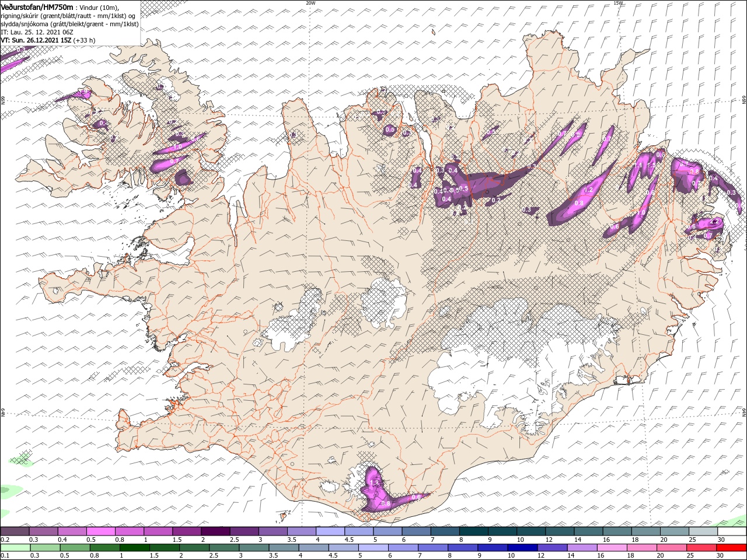Click the pale lavender swatch at 4 in upper legend
This screenshot has height=560, width=747.
(x=330, y=531)
